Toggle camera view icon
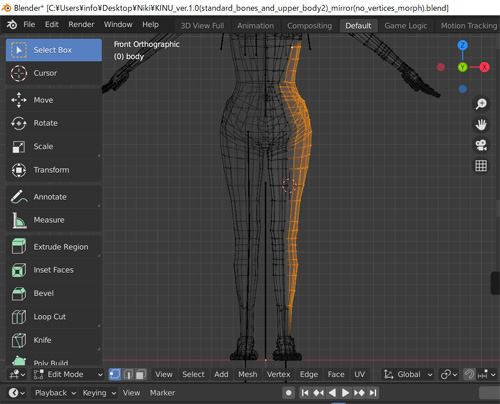This screenshot has width=500, height=404. click(481, 145)
